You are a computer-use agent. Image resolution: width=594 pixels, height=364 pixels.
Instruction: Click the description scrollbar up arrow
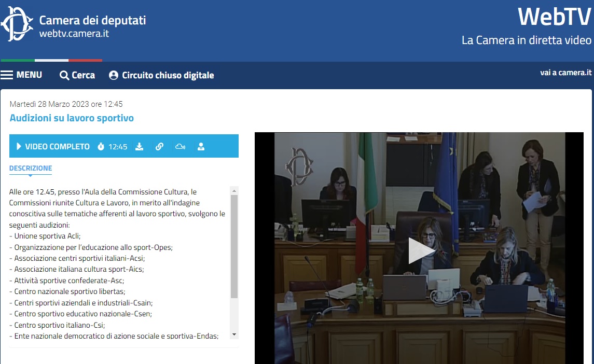(x=234, y=190)
